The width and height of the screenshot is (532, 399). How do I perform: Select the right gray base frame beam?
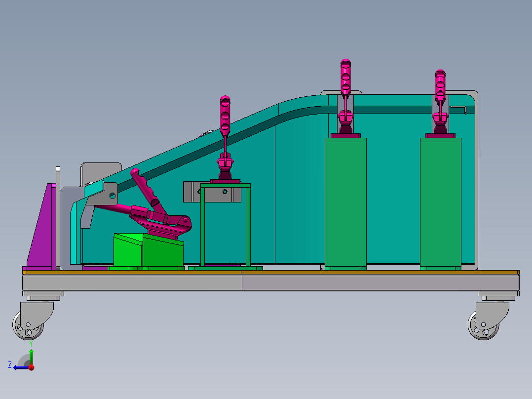tap(380, 283)
